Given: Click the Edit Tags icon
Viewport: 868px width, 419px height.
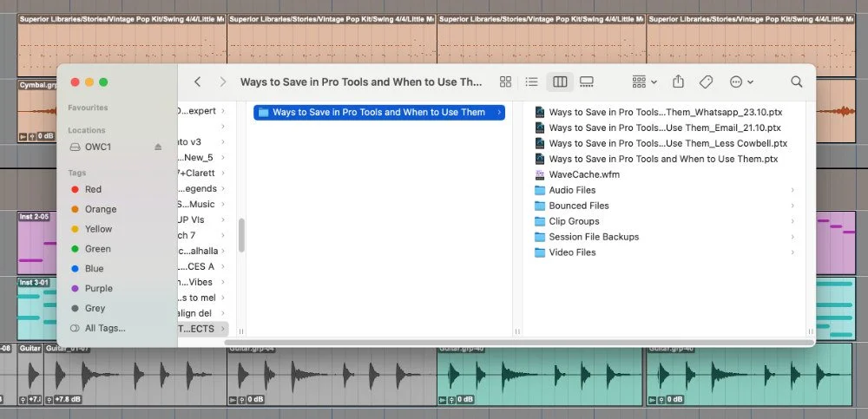Looking at the screenshot, I should tap(706, 82).
